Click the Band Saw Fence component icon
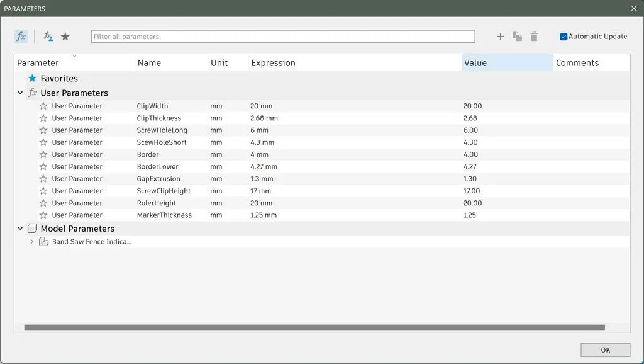Screen dimensions: 644x364 44,242
